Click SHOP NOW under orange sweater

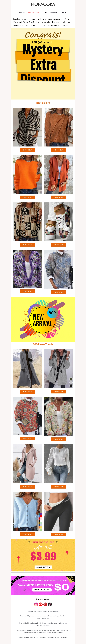pyautogui.click(x=27, y=197)
